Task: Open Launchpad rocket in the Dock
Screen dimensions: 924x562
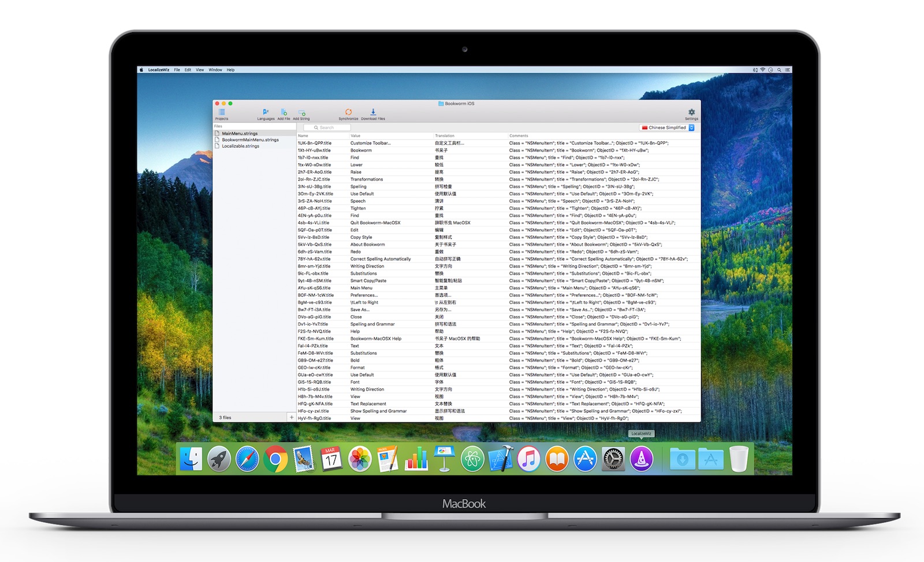Action: pyautogui.click(x=219, y=459)
